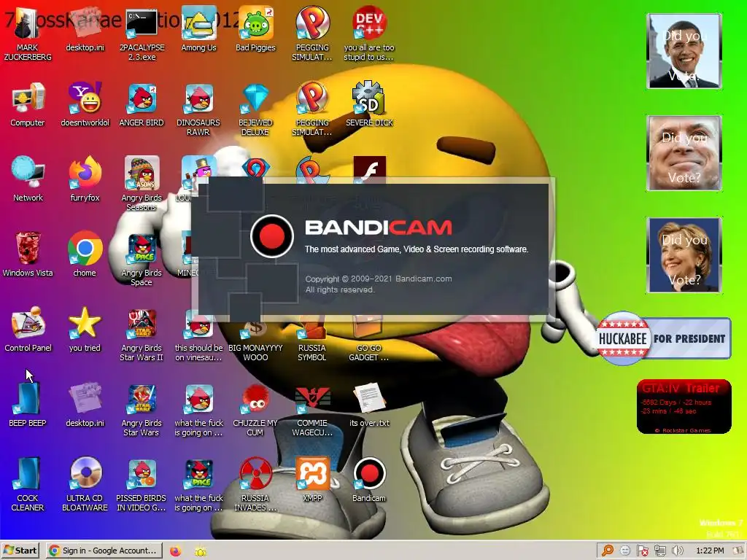Click the Obama 'Did you Vote?' gadget
Image resolution: width=747 pixels, height=560 pixels.
pyautogui.click(x=684, y=51)
